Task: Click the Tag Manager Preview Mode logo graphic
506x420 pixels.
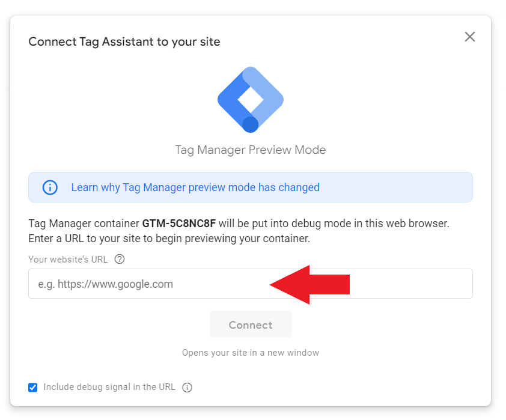Action: click(251, 98)
